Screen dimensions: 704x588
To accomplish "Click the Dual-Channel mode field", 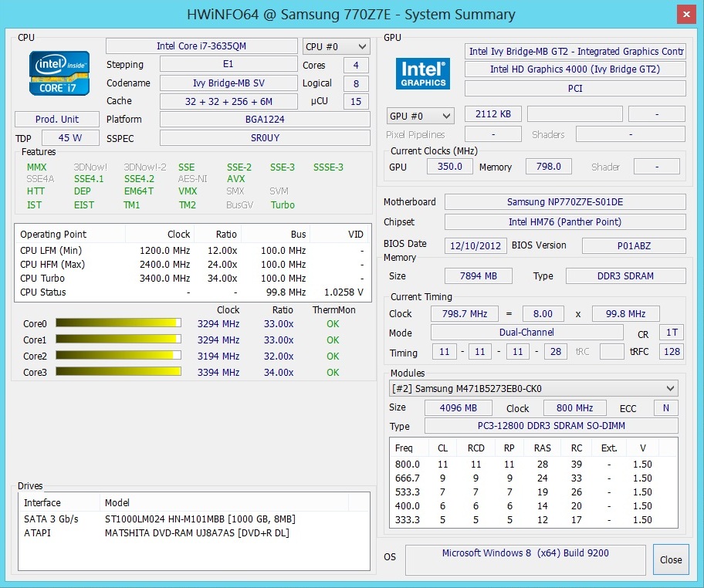I will pyautogui.click(x=526, y=332).
